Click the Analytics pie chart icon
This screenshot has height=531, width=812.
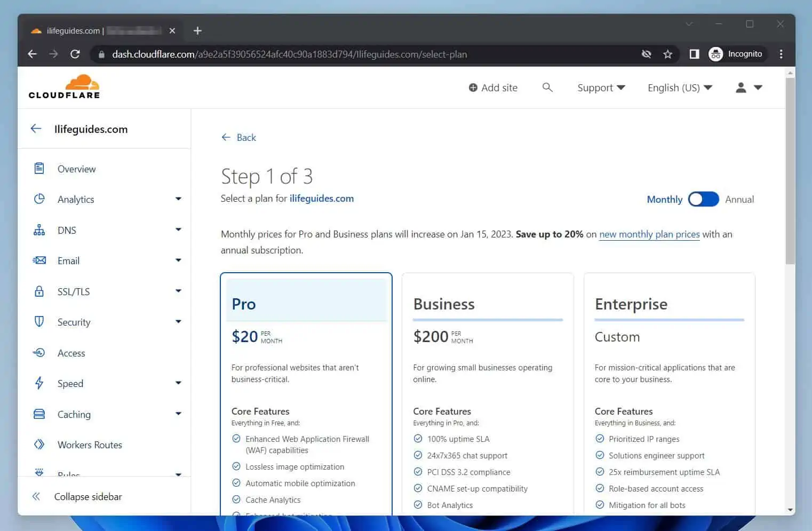point(39,199)
